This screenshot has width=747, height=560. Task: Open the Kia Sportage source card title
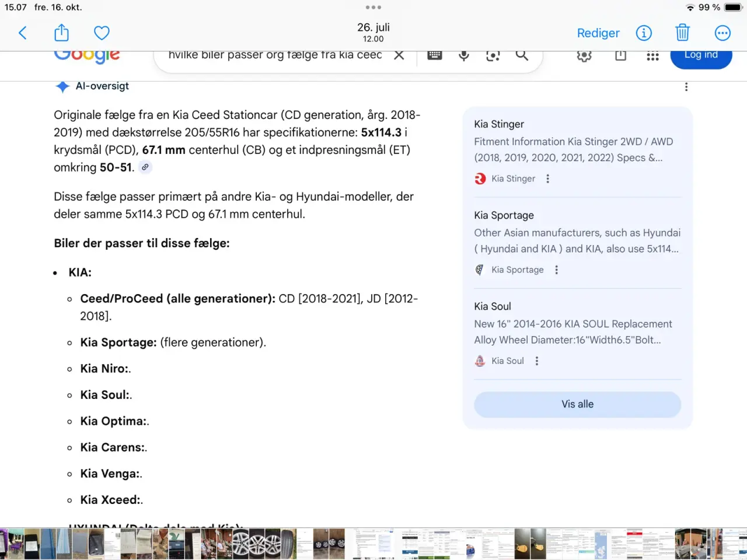[x=504, y=215]
